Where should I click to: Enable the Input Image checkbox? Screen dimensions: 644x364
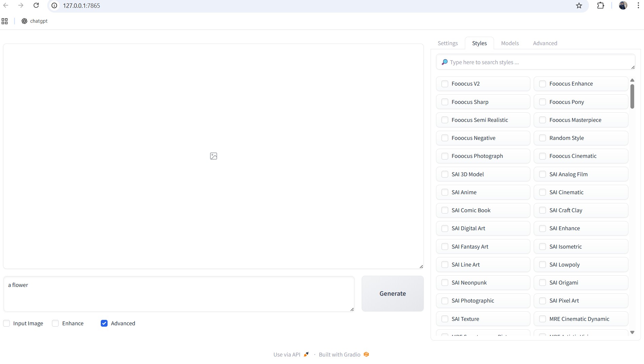7,323
